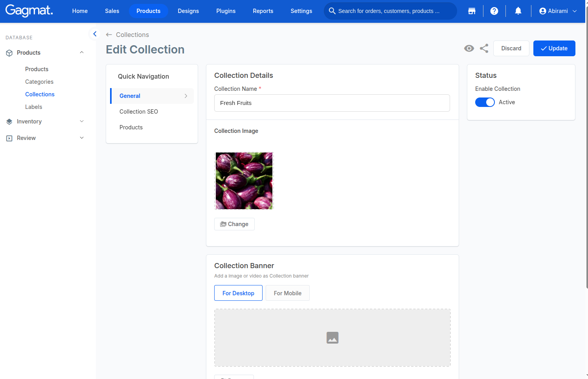588x379 pixels.
Task: Click the share collection icon
Action: click(x=484, y=48)
